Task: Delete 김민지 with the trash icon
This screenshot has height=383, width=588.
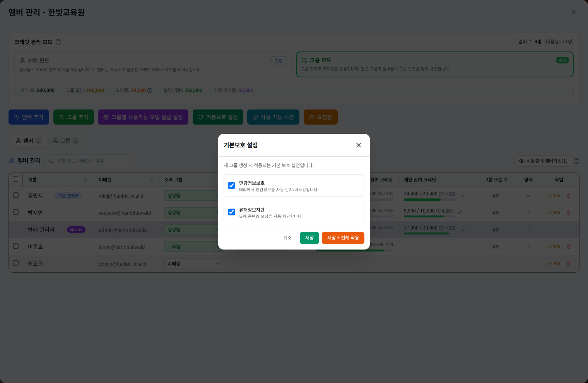Action: point(569,196)
